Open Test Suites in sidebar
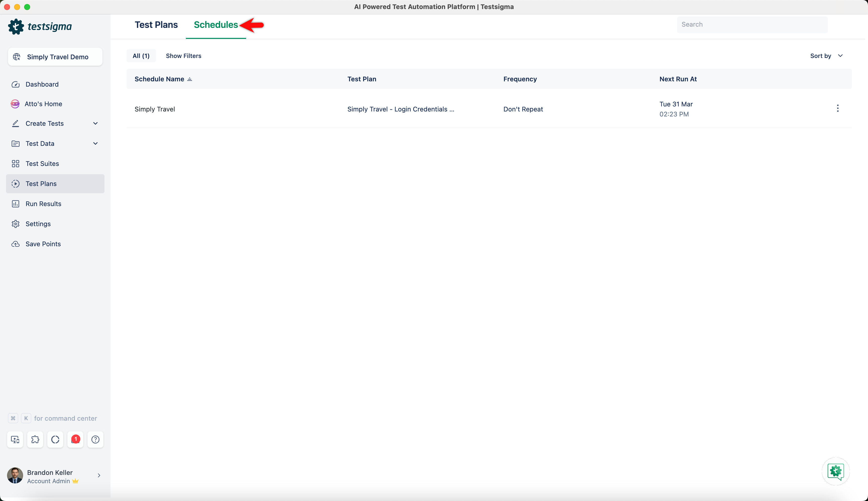 click(x=42, y=163)
